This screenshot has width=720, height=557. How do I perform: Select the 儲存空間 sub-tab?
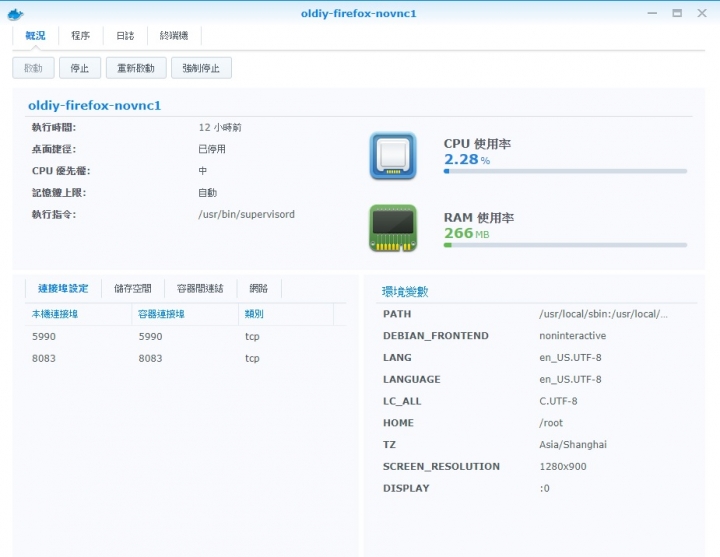coord(133,288)
